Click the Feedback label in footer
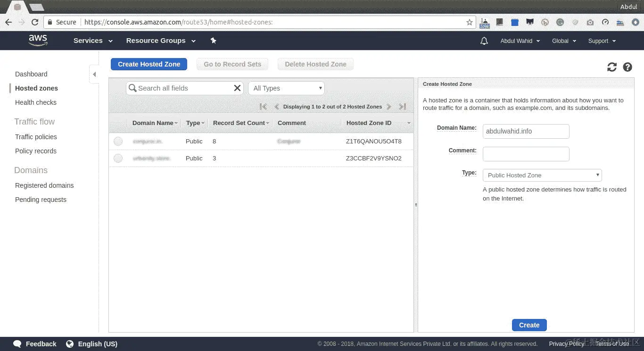644x351 pixels. [x=41, y=344]
